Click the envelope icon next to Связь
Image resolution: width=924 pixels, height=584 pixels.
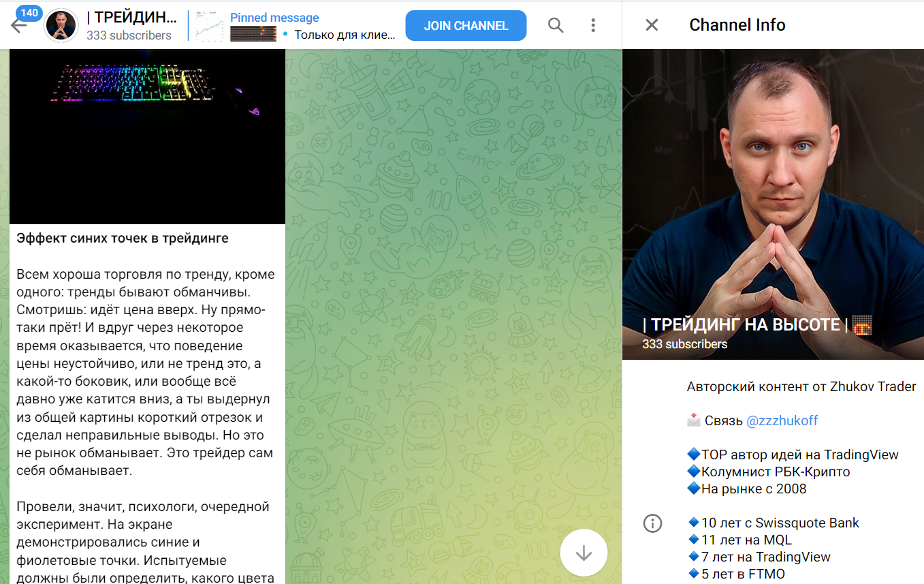tap(694, 420)
